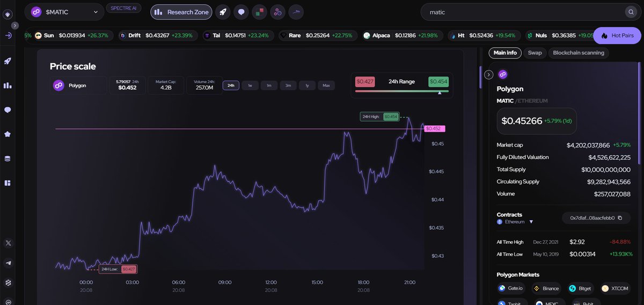Select the 1m chart timeframe
Image resolution: width=644 pixels, height=305 pixels.
269,85
